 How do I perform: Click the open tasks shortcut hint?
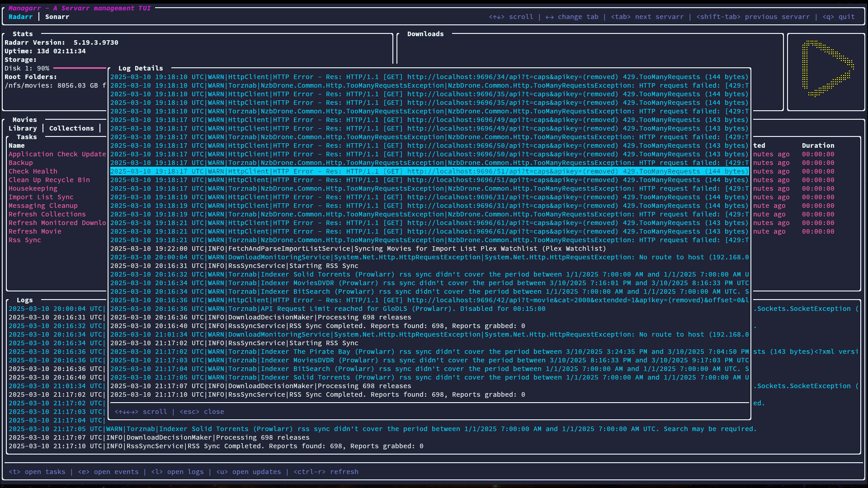point(37,472)
